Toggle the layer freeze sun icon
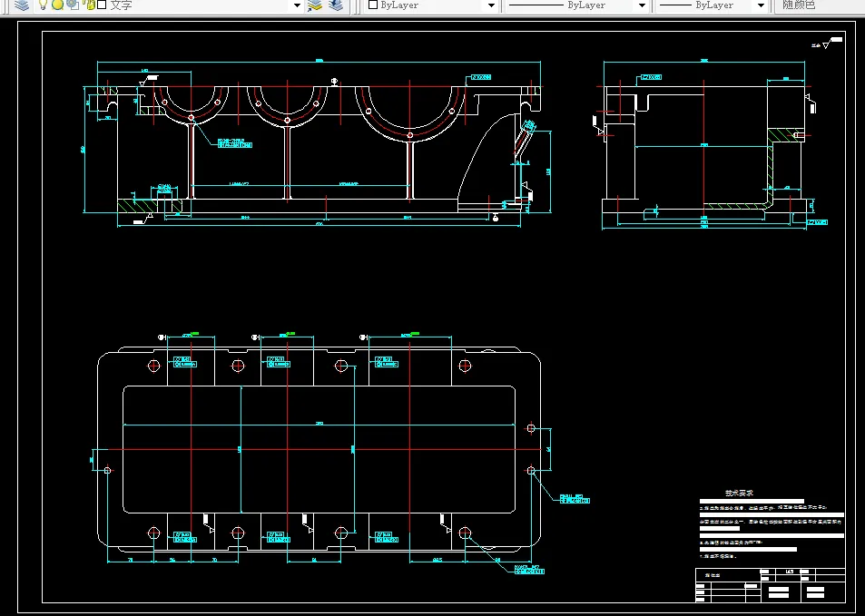Screen dimensions: 865x616 tap(57, 5)
